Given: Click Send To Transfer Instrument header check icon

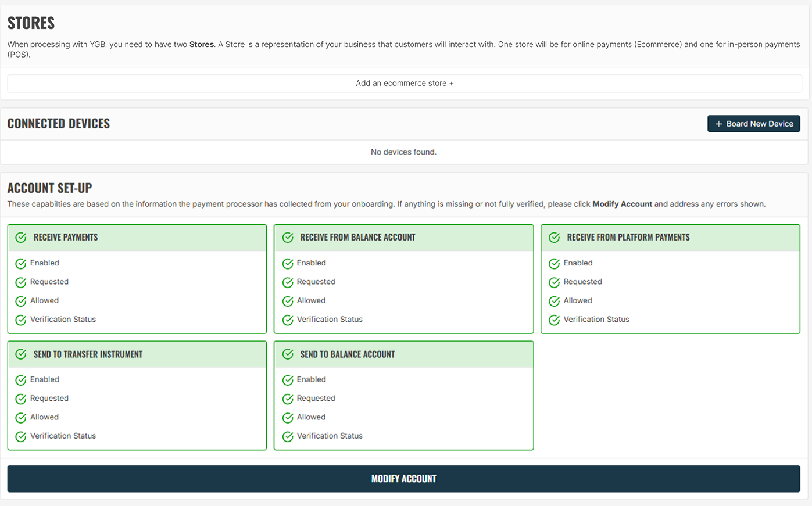Looking at the screenshot, I should [21, 354].
